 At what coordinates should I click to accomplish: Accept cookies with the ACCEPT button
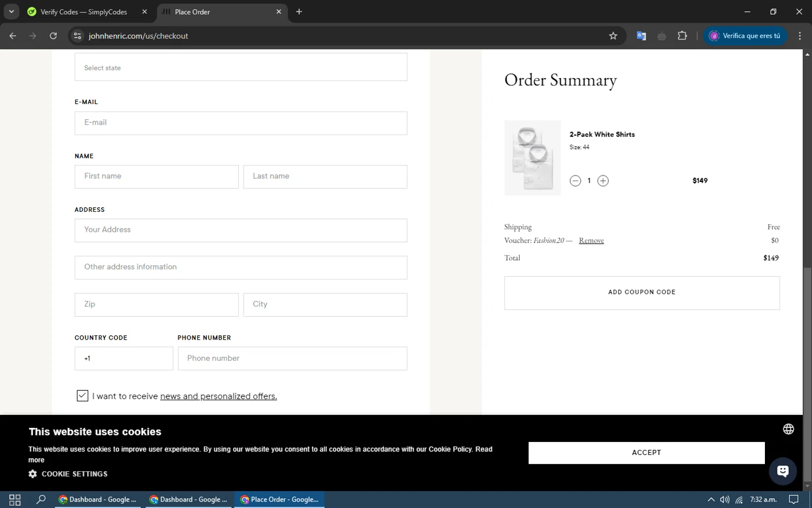point(646,453)
